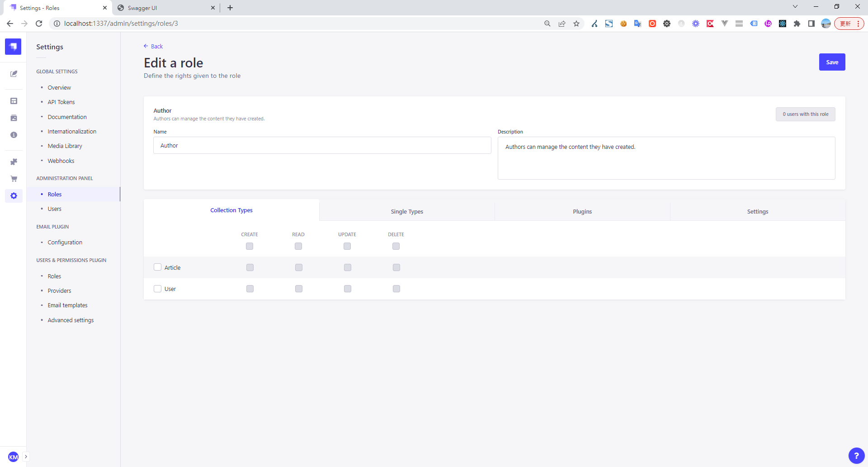The height and width of the screenshot is (467, 868).
Task: Tick the Article row checkbox
Action: coord(157,267)
